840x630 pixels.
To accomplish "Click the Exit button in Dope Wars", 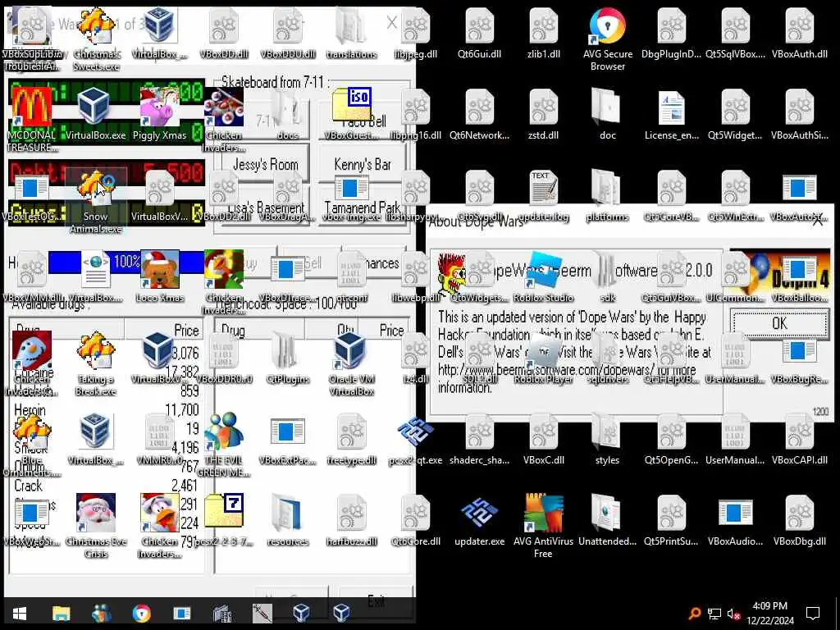I will click(375, 601).
